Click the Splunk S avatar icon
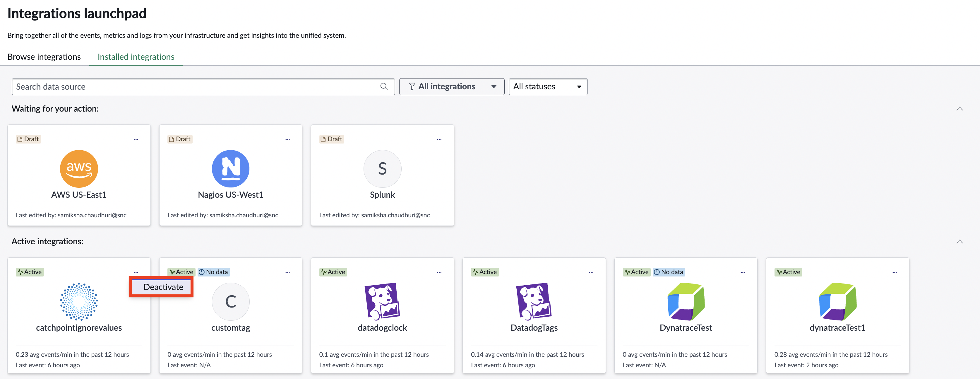 tap(382, 169)
